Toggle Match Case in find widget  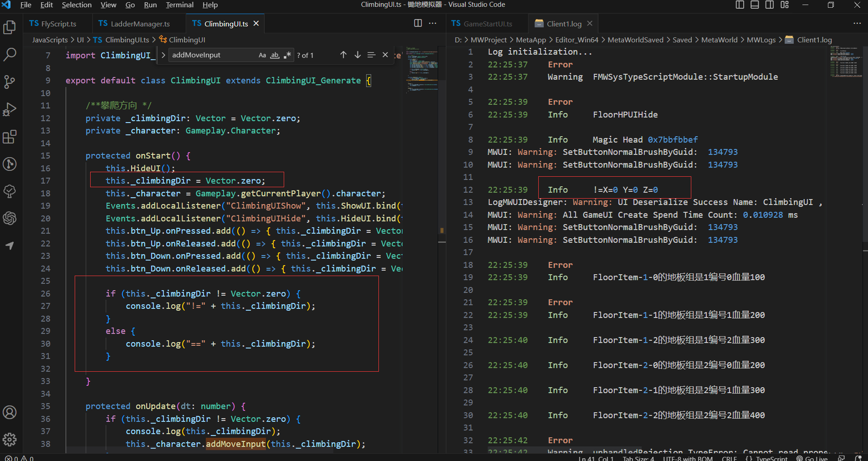[262, 55]
